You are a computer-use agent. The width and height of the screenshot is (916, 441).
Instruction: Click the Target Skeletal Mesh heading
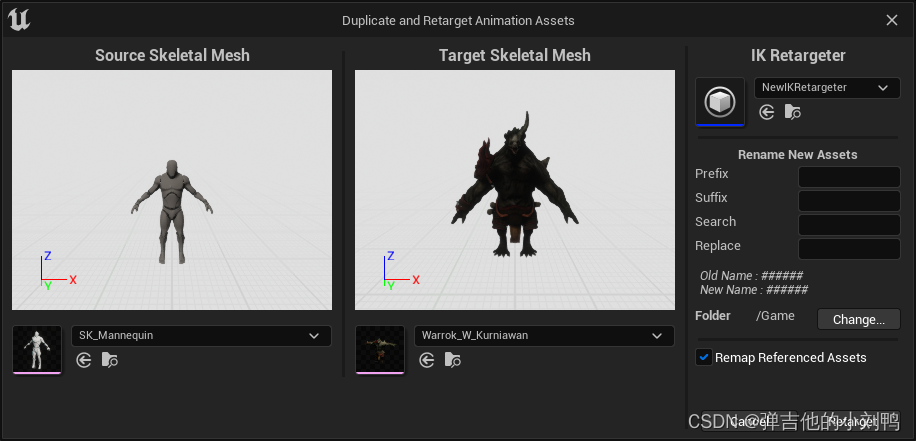click(515, 55)
